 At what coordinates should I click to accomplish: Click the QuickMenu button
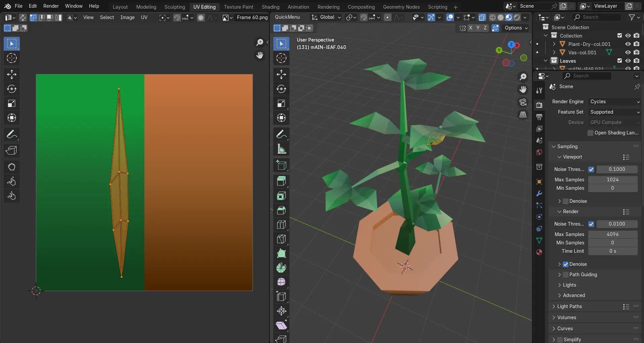click(x=287, y=17)
